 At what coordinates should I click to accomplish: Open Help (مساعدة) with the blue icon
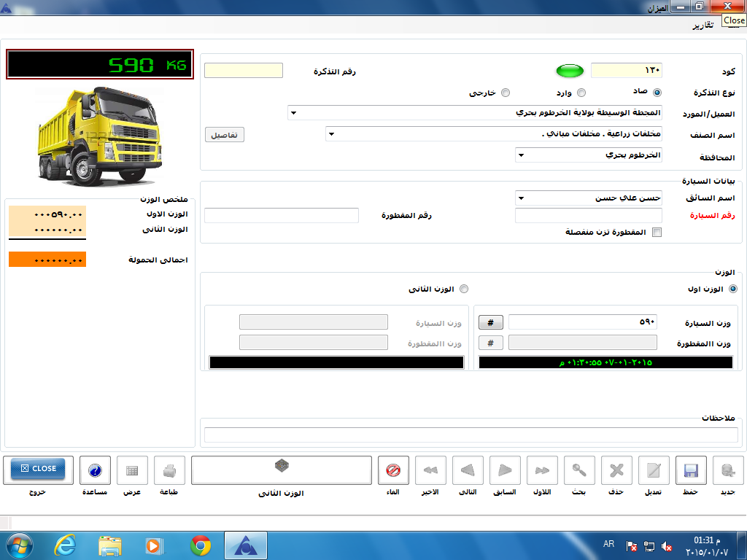95,470
